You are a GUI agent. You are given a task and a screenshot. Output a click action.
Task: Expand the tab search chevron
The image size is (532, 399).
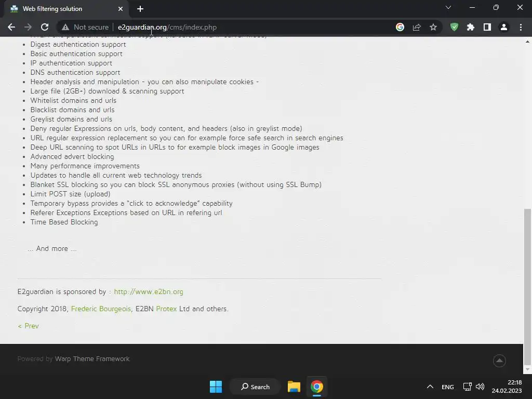click(448, 7)
